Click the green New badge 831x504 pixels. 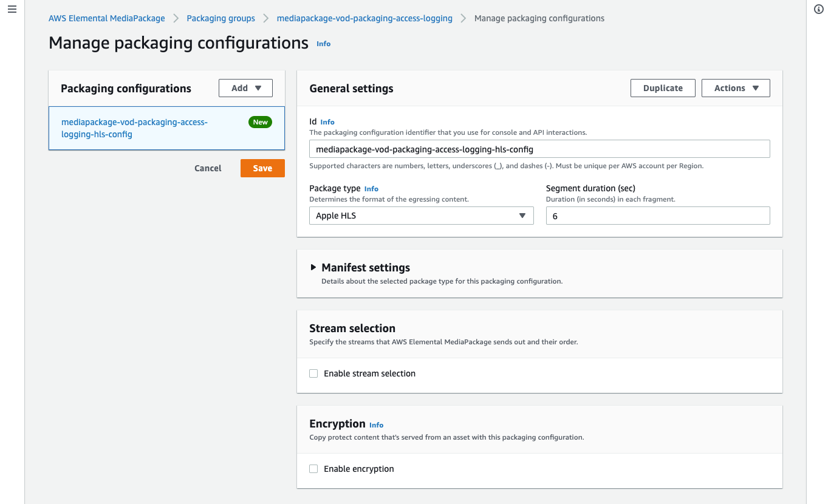pyautogui.click(x=260, y=122)
